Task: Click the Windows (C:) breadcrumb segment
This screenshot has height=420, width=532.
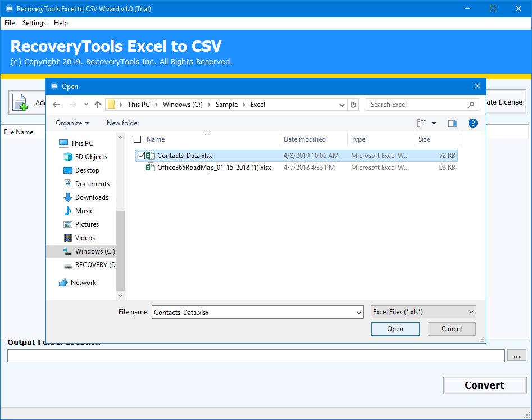Action: 183,105
